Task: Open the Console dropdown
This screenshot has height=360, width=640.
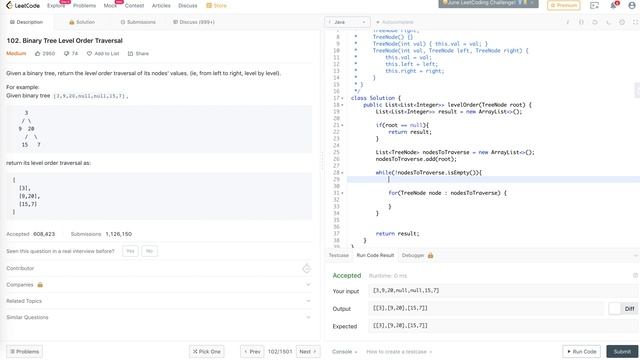Action: click(344, 351)
